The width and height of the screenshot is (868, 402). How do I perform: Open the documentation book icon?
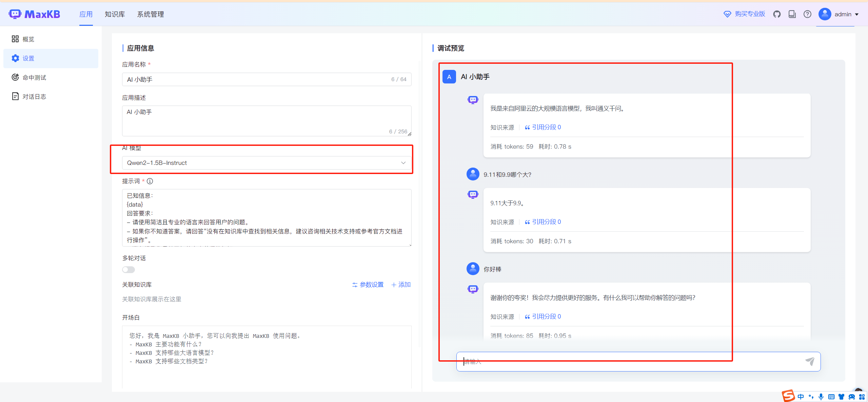[x=792, y=14]
